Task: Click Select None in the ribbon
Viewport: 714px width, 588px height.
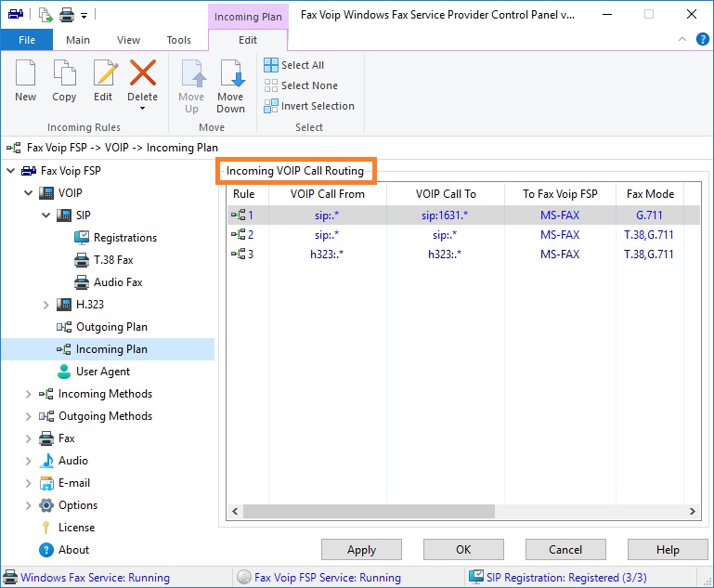Action: point(301,85)
